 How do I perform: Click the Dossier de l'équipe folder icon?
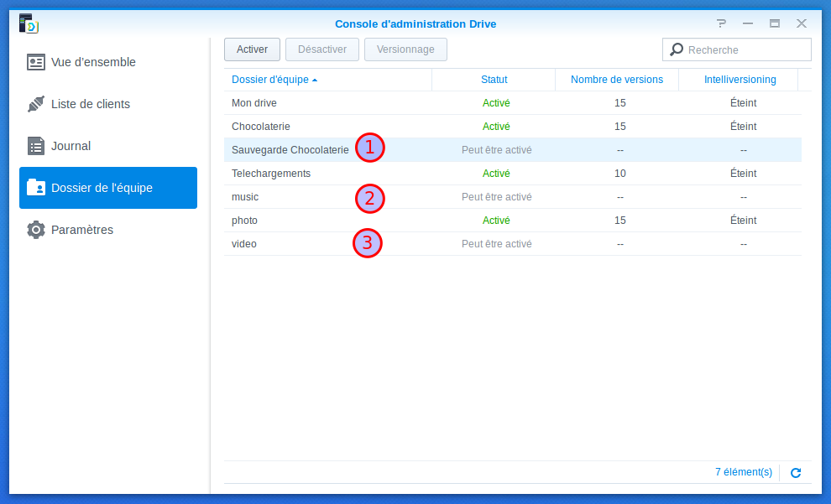coord(36,188)
